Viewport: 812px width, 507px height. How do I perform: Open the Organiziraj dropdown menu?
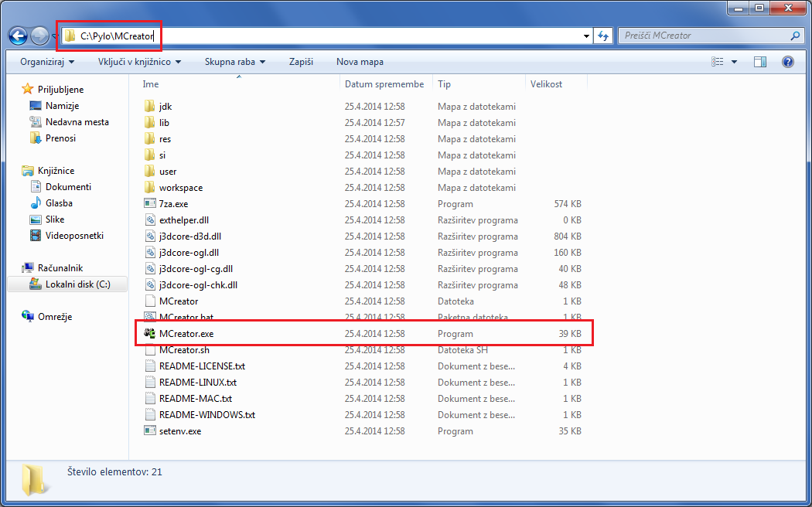pyautogui.click(x=47, y=62)
